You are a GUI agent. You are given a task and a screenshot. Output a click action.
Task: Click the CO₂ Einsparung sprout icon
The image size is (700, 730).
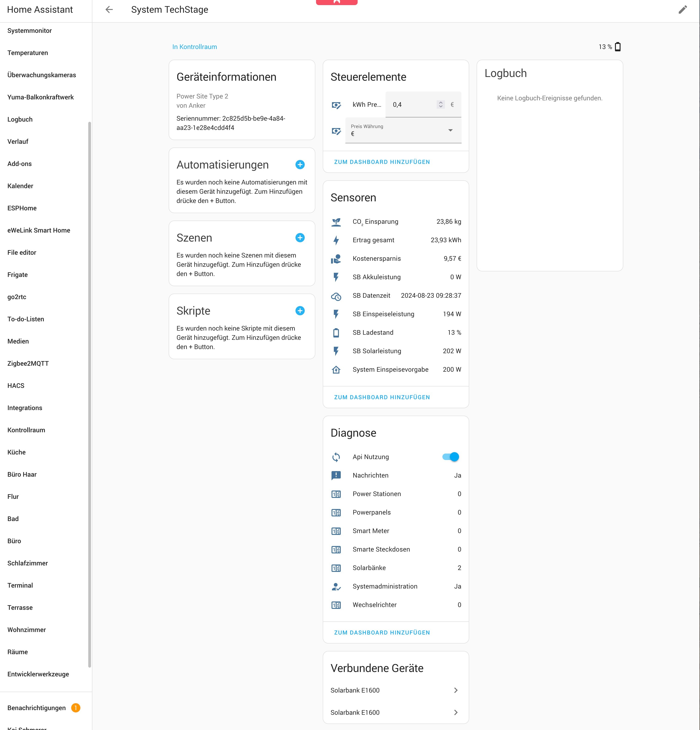[336, 222]
